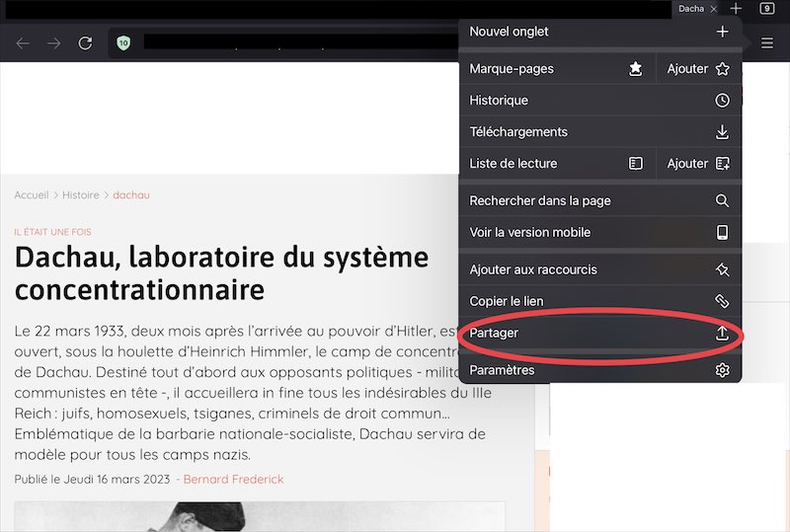Add a new tab with plus icon
790x532 pixels.
click(x=736, y=9)
